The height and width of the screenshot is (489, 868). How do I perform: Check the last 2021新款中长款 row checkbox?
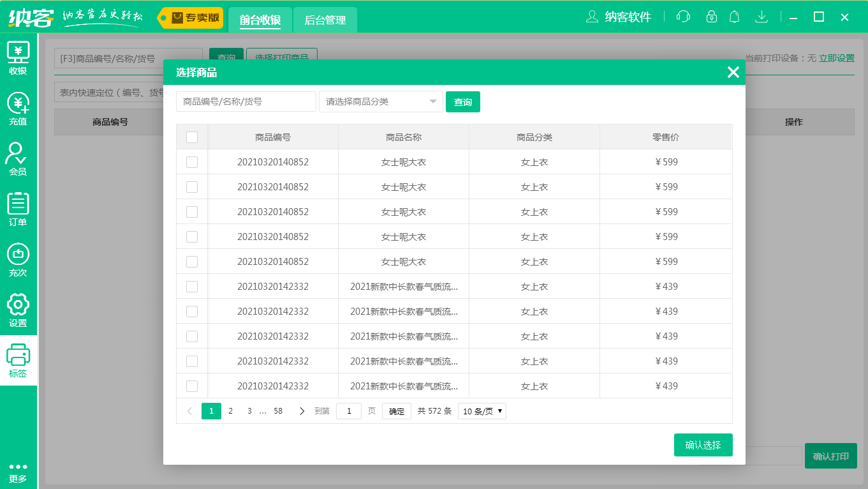click(192, 386)
